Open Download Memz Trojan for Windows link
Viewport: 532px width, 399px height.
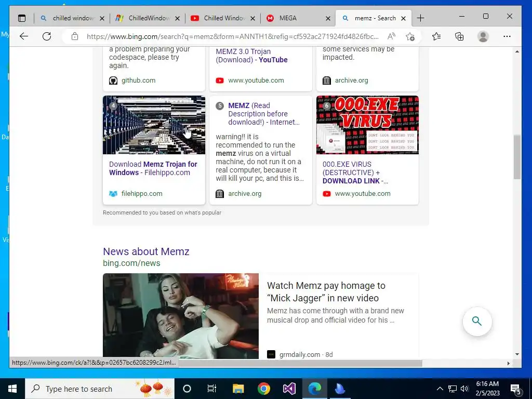point(153,168)
